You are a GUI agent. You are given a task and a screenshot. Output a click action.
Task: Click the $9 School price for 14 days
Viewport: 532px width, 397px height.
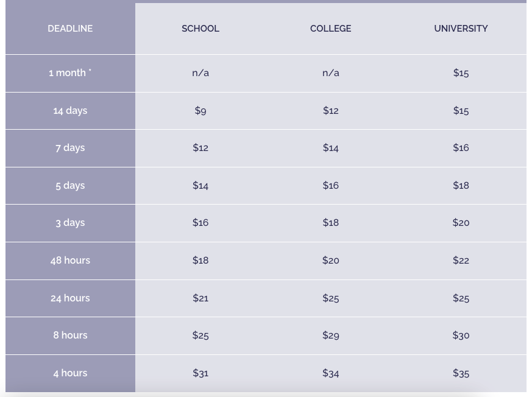[x=200, y=111]
